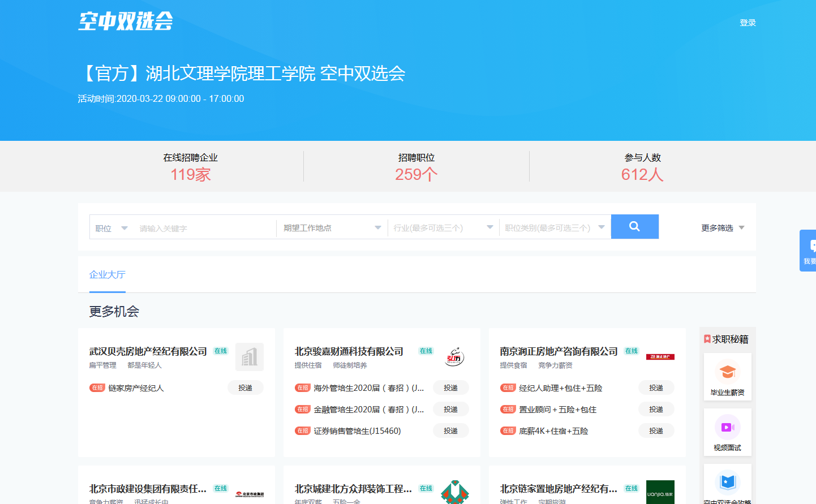Expand the 职位 search type dropdown
Viewport: 816px width, 504px height.
111,229
